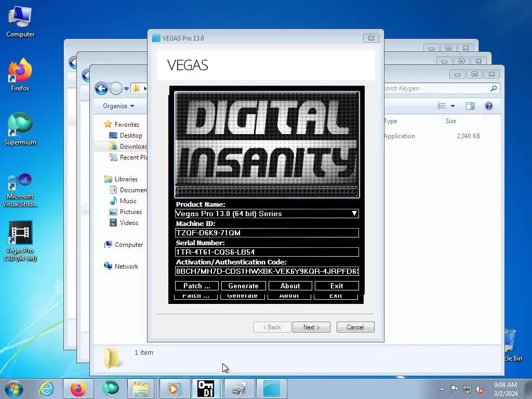Screen dimensions: 532x399
Task: Change the view using the view icon
Action: [442, 106]
